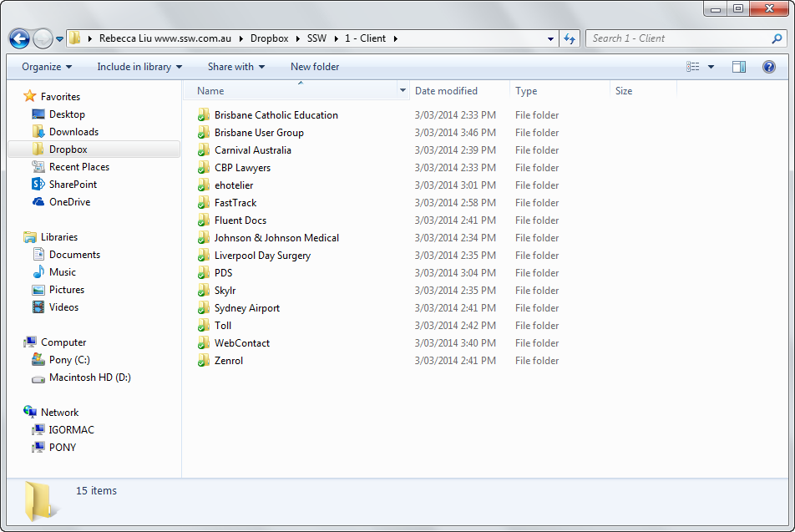Select the Sydney Airport folder
The image size is (795, 532).
[x=246, y=308]
